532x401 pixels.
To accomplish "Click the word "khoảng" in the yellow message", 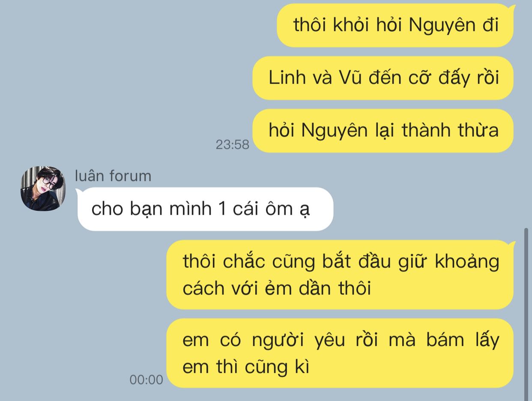I will [467, 262].
